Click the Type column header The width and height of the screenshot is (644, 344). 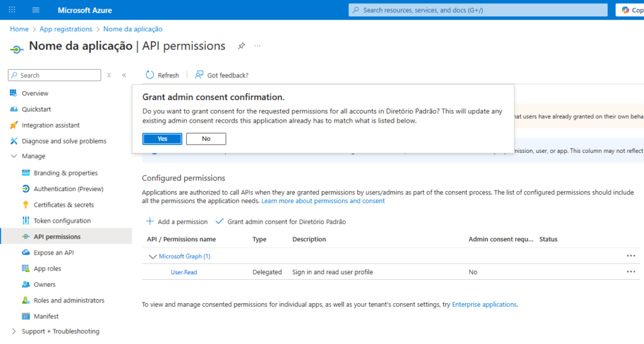point(259,240)
